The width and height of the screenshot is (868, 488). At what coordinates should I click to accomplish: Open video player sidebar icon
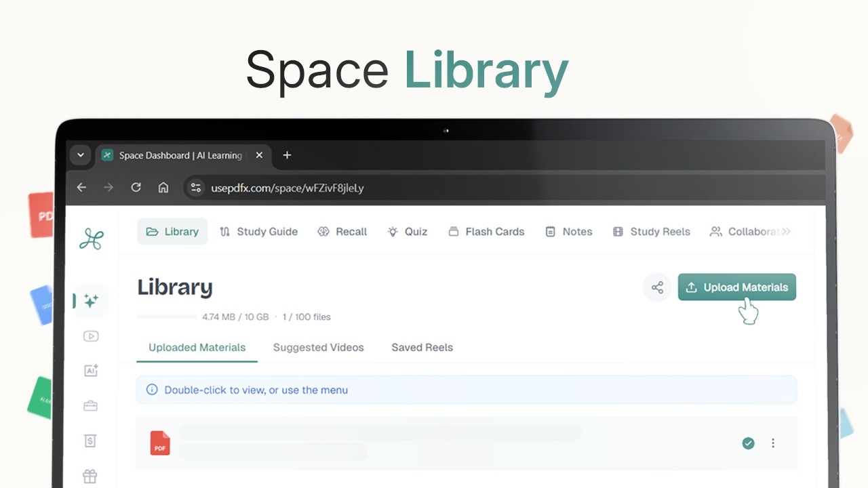tap(91, 336)
